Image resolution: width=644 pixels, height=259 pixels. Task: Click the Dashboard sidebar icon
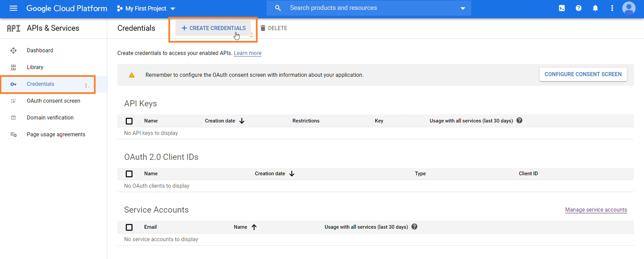point(13,50)
